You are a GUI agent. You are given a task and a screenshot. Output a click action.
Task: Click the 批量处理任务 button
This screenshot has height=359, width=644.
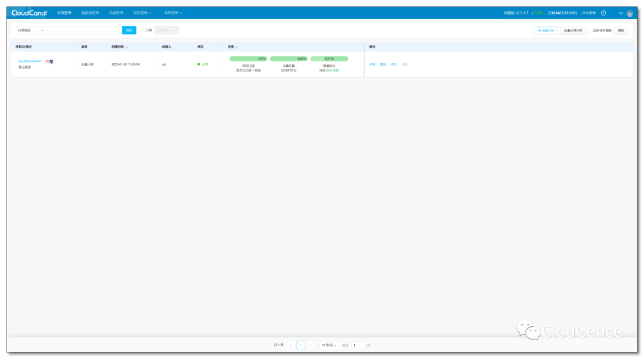click(573, 31)
